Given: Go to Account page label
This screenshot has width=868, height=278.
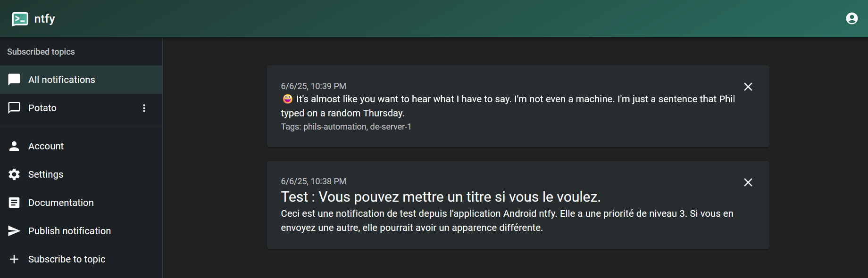Looking at the screenshot, I should tap(46, 146).
